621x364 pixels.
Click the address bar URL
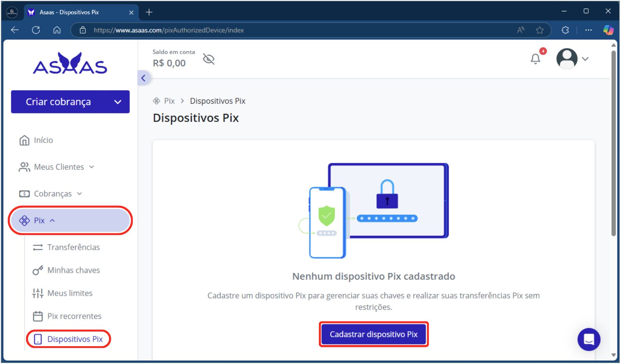click(x=169, y=30)
